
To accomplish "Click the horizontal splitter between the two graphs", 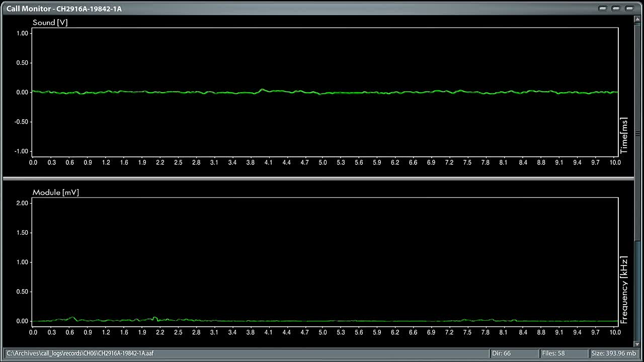I will point(318,178).
